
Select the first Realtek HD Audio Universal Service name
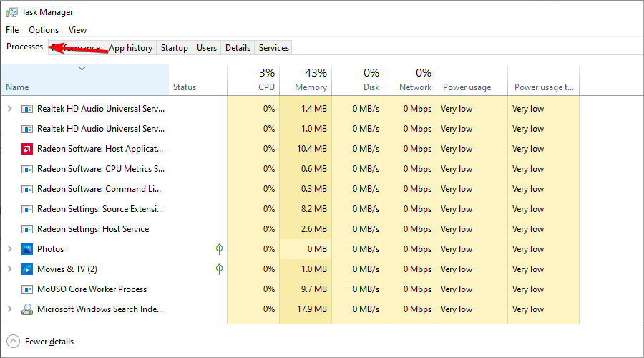pyautogui.click(x=101, y=109)
